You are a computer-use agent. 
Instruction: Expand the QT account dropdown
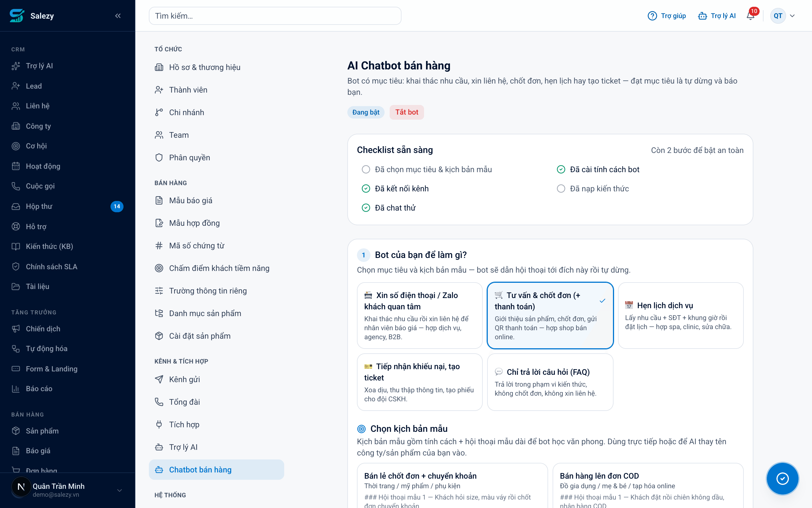(x=783, y=16)
